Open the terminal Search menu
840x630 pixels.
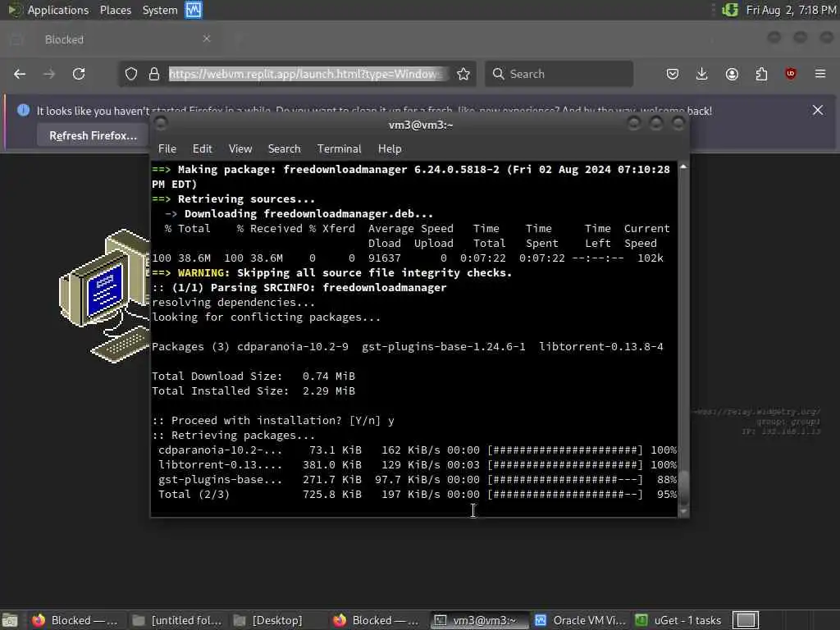click(x=284, y=149)
